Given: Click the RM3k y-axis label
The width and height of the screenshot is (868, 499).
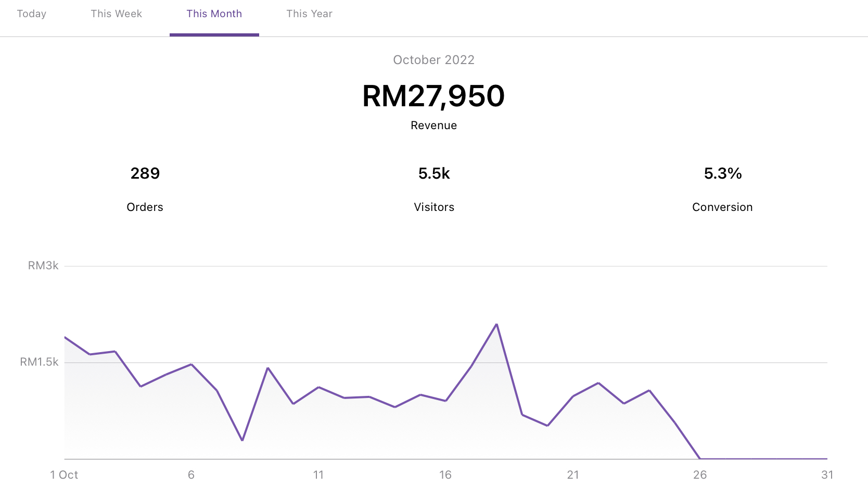Looking at the screenshot, I should (x=43, y=266).
